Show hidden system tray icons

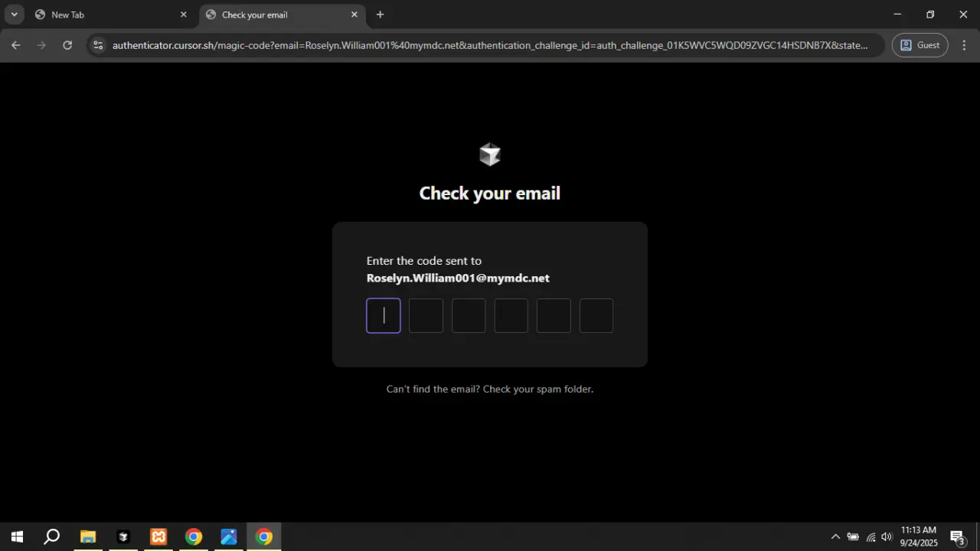[x=835, y=536]
